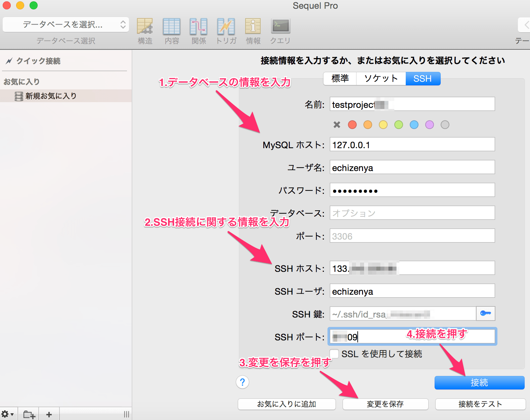Select the SSH connection tab
The image size is (530, 420).
pyautogui.click(x=423, y=79)
